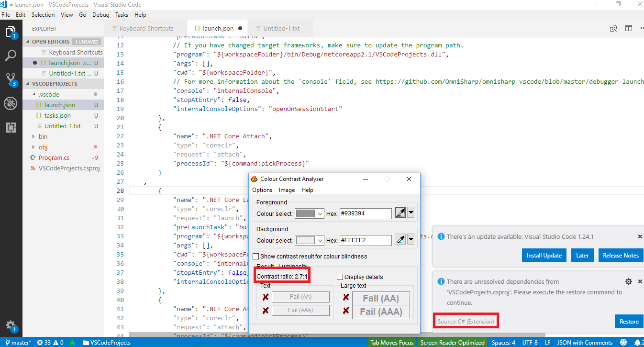The width and height of the screenshot is (644, 347).
Task: Click the Open Changes icon in editor toolbar
Action: click(613, 28)
